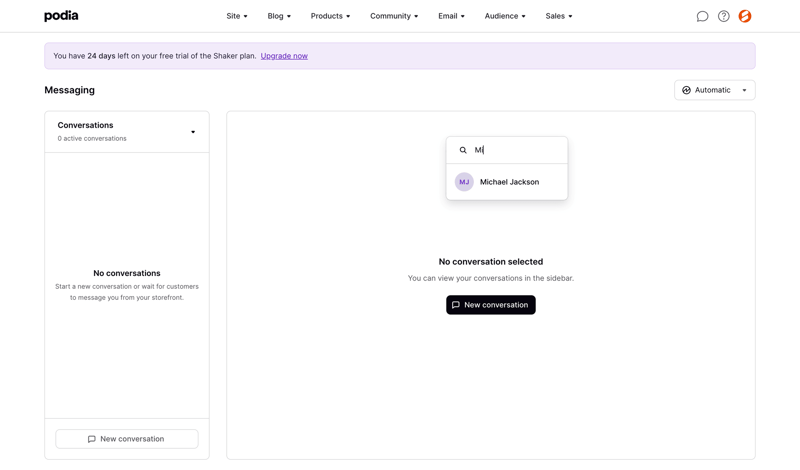Viewport: 800px width, 470px height.
Task: Click the Automatic status icon
Action: click(686, 90)
